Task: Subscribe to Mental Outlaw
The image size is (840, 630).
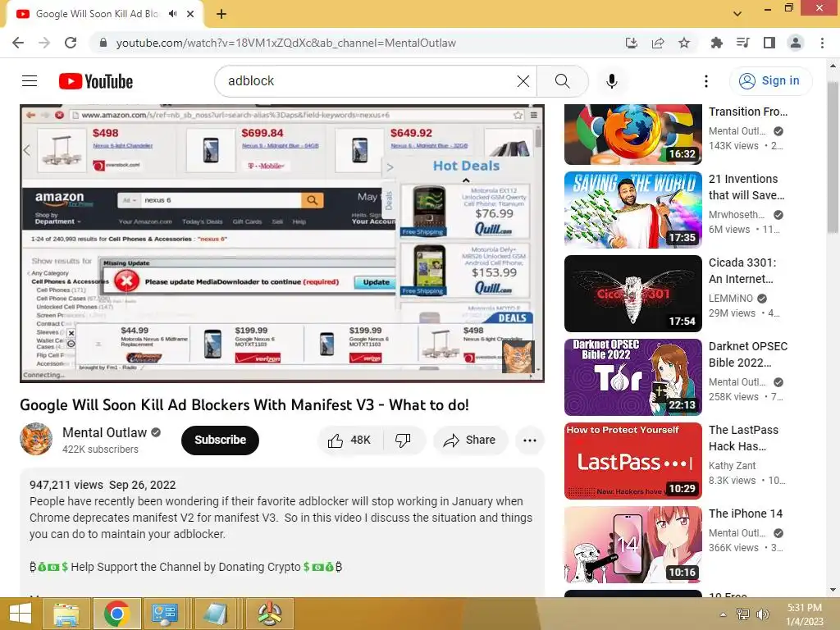Action: [x=220, y=440]
